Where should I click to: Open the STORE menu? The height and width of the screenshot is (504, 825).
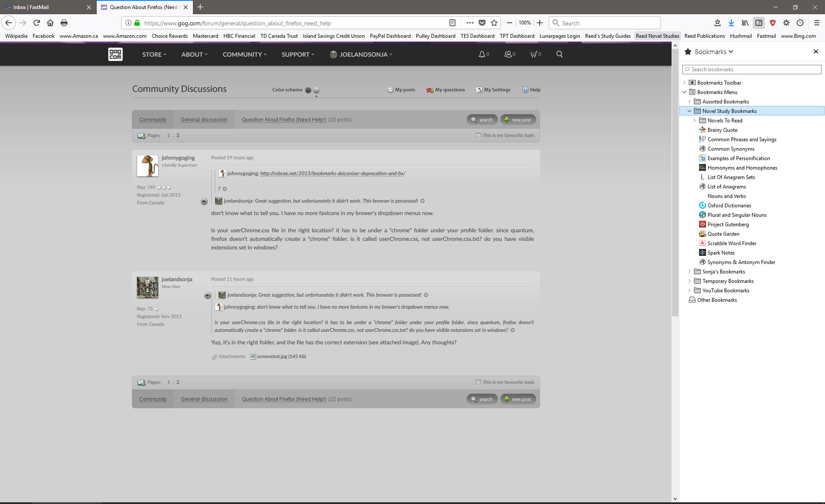tap(154, 54)
